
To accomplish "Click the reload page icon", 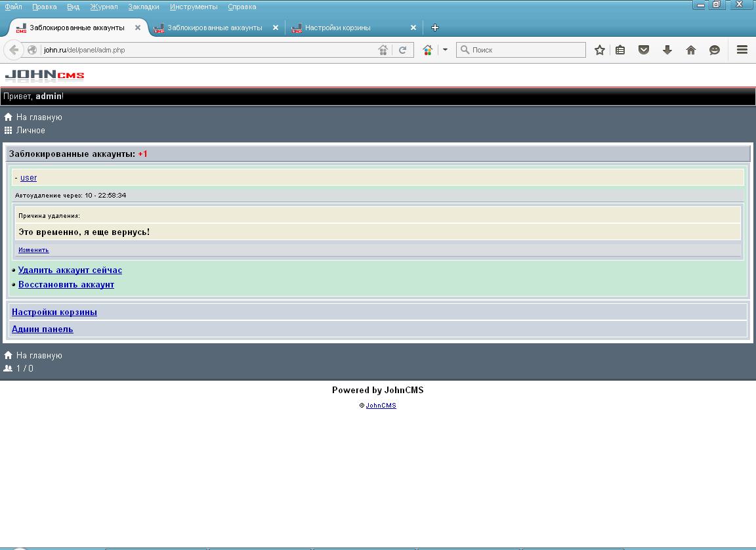I will point(403,50).
